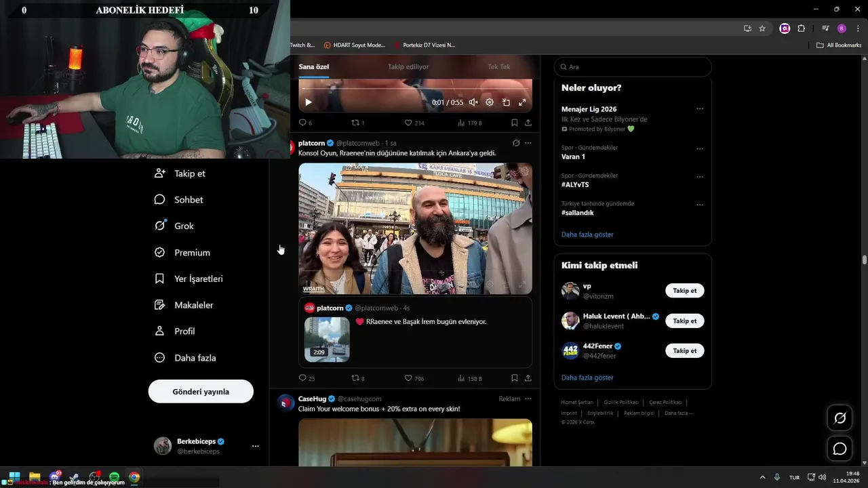Click the page vertical scrollbar thumb
The width and height of the screenshot is (868, 488).
point(865,260)
